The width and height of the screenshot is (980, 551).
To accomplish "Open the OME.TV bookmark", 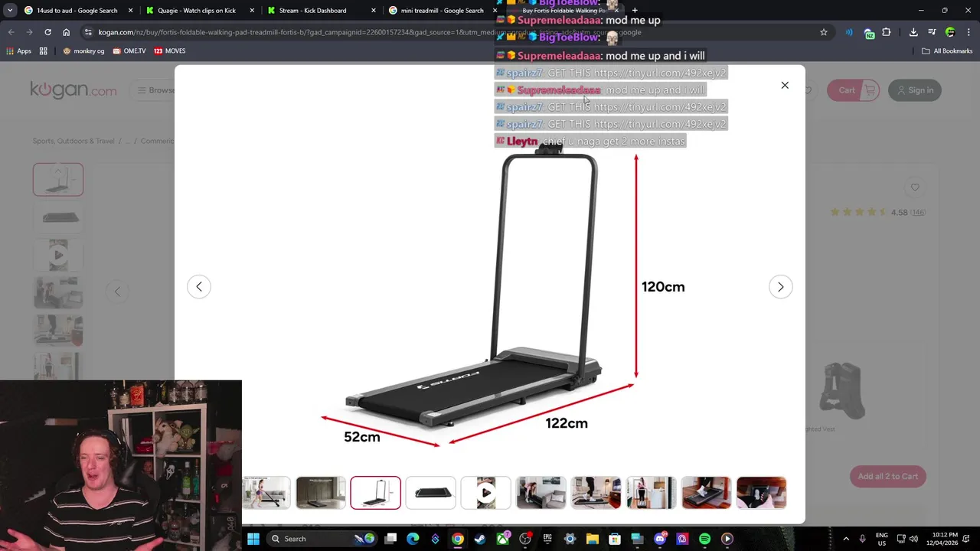I will 129,51.
